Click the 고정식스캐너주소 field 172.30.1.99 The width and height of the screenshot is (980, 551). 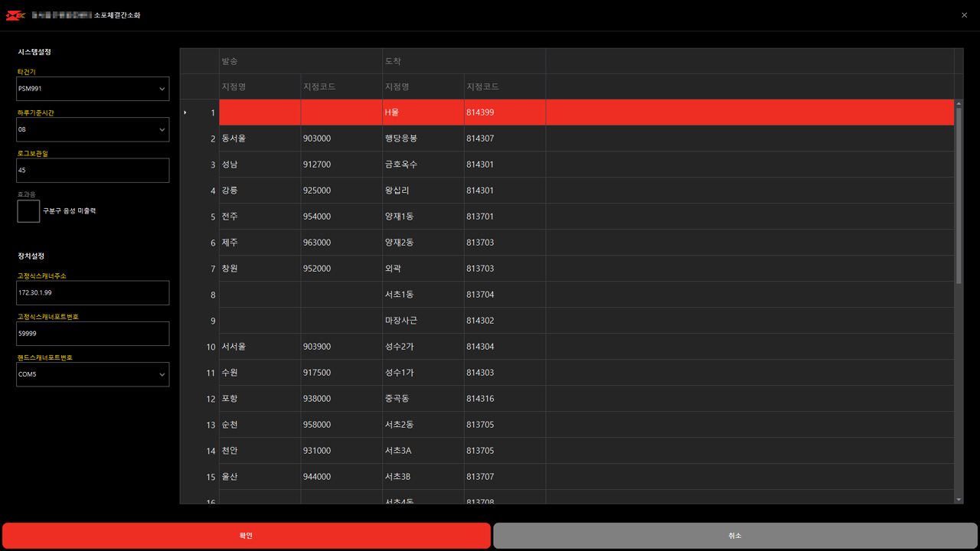tap(93, 293)
